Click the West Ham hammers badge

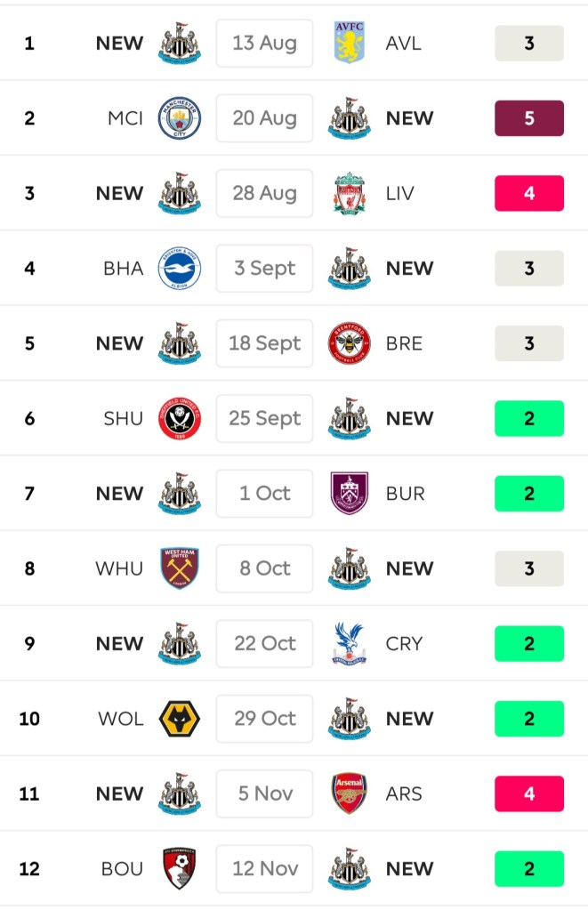[179, 568]
